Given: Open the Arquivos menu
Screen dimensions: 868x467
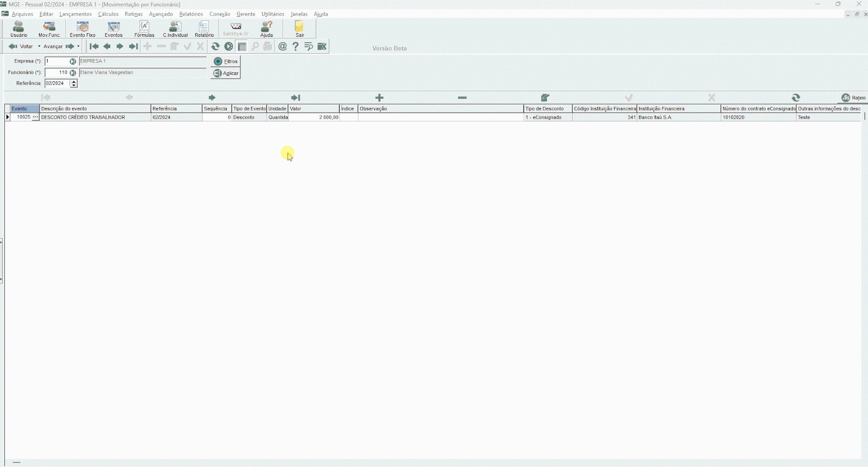Looking at the screenshot, I should [22, 14].
